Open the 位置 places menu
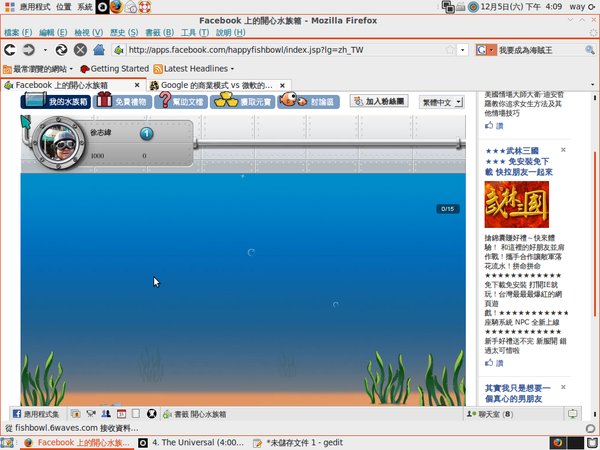Viewport: 600px width, 450px height. tap(64, 7)
